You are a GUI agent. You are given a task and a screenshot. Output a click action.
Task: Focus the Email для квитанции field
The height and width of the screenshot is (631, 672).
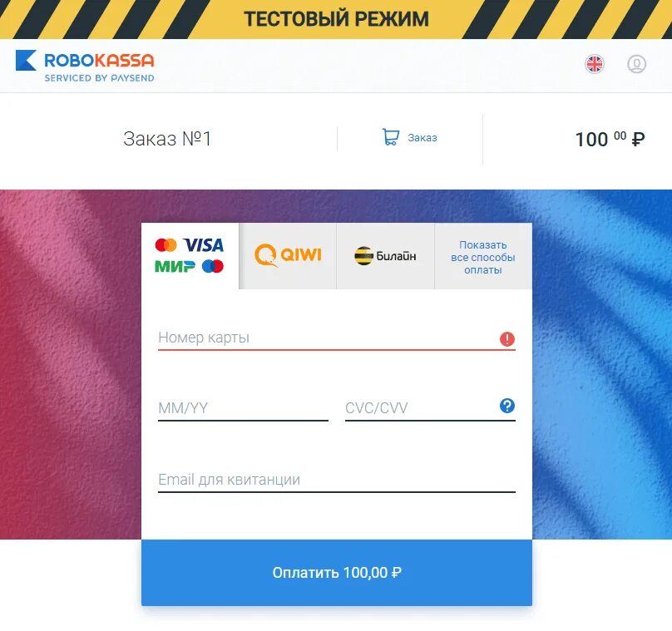tap(337, 480)
